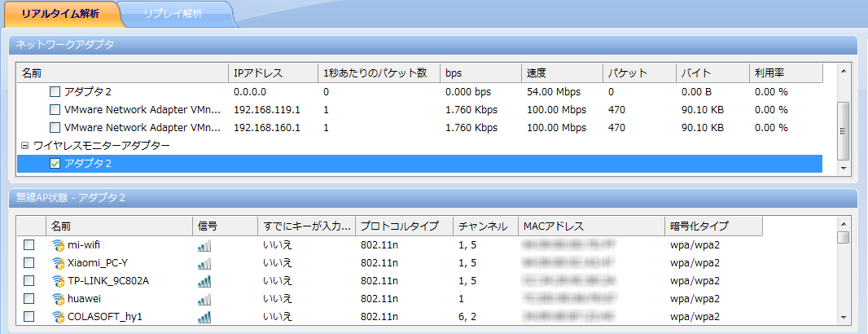Click signal strength bars for huawei
The image size is (868, 334).
(204, 299)
